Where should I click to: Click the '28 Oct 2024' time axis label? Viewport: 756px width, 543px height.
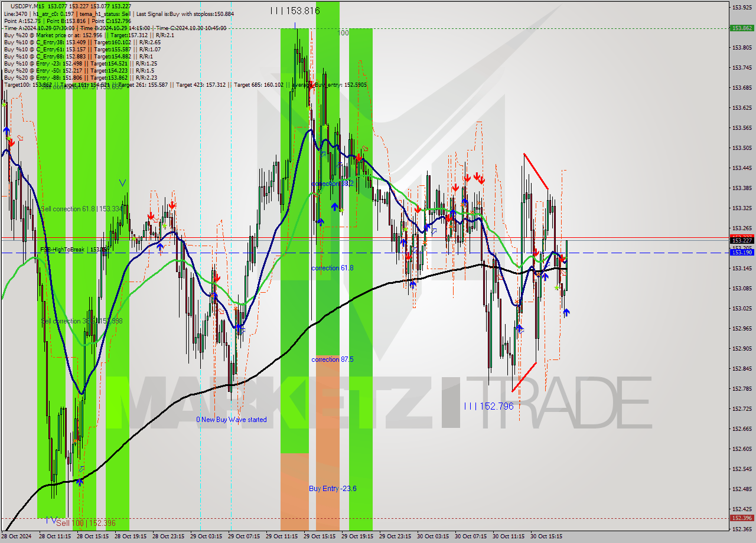point(16,537)
